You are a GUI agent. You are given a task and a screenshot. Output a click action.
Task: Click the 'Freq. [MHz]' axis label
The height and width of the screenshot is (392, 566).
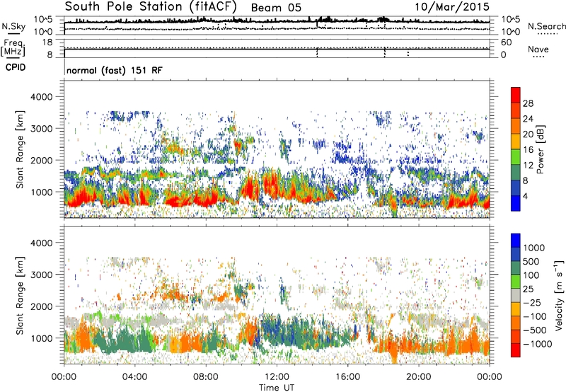tap(13, 48)
